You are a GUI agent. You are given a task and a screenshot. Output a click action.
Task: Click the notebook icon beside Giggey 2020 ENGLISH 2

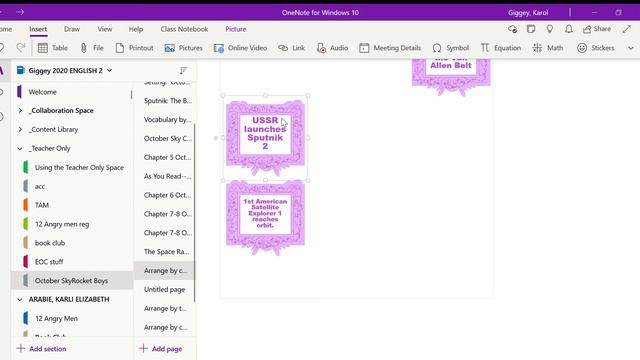[20, 70]
